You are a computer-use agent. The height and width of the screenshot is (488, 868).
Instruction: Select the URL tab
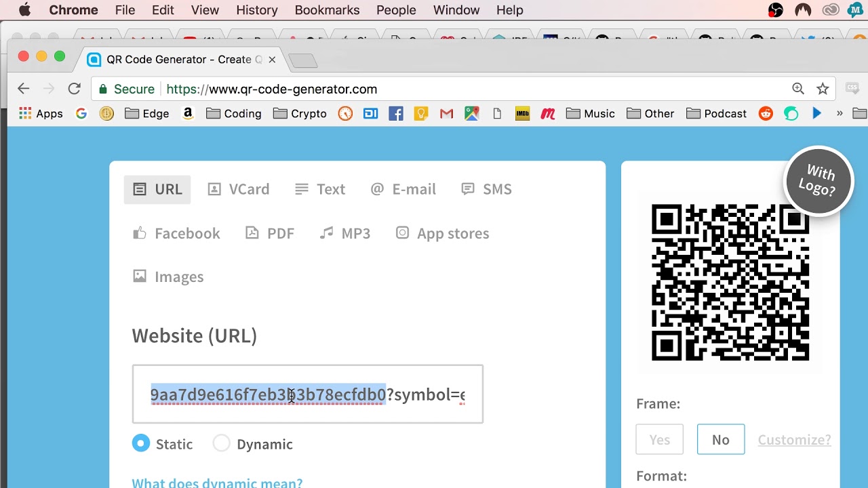click(x=157, y=189)
